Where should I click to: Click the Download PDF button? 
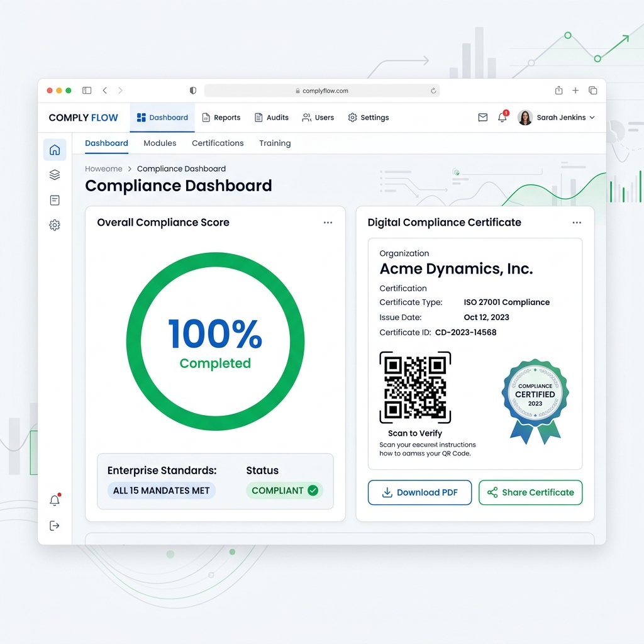pos(419,492)
